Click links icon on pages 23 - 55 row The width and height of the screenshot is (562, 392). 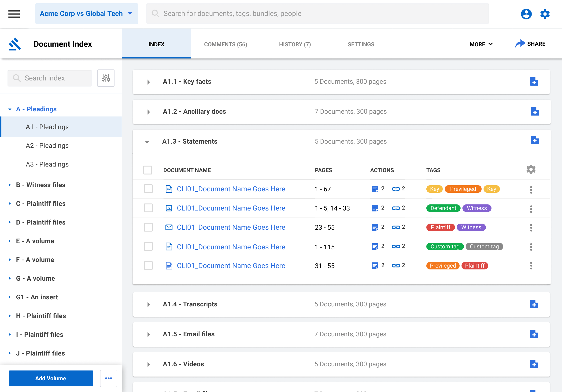click(396, 227)
